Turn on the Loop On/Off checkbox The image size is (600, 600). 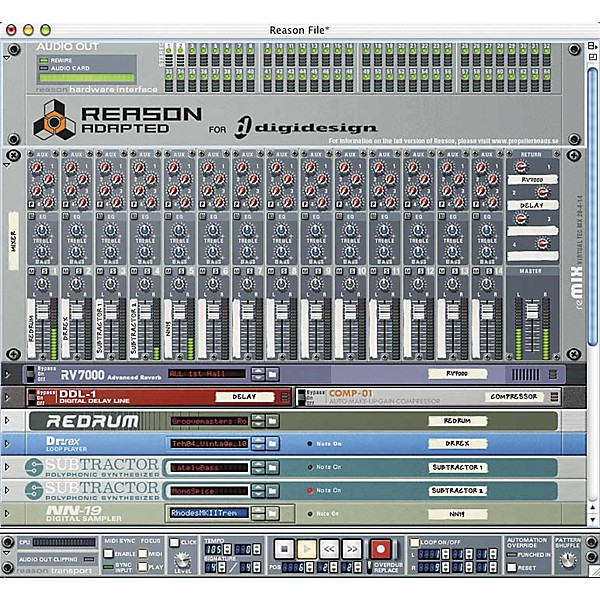[x=414, y=542]
